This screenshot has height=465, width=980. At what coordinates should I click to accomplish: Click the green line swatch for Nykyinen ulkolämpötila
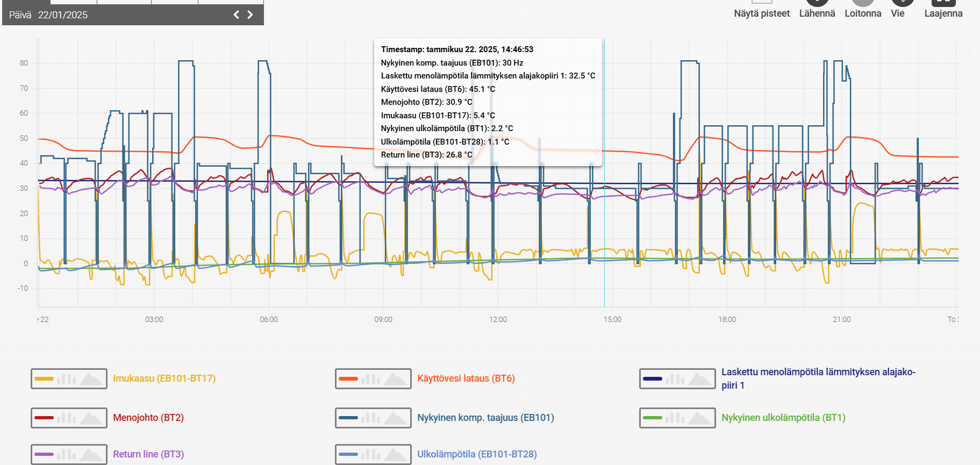tap(653, 418)
